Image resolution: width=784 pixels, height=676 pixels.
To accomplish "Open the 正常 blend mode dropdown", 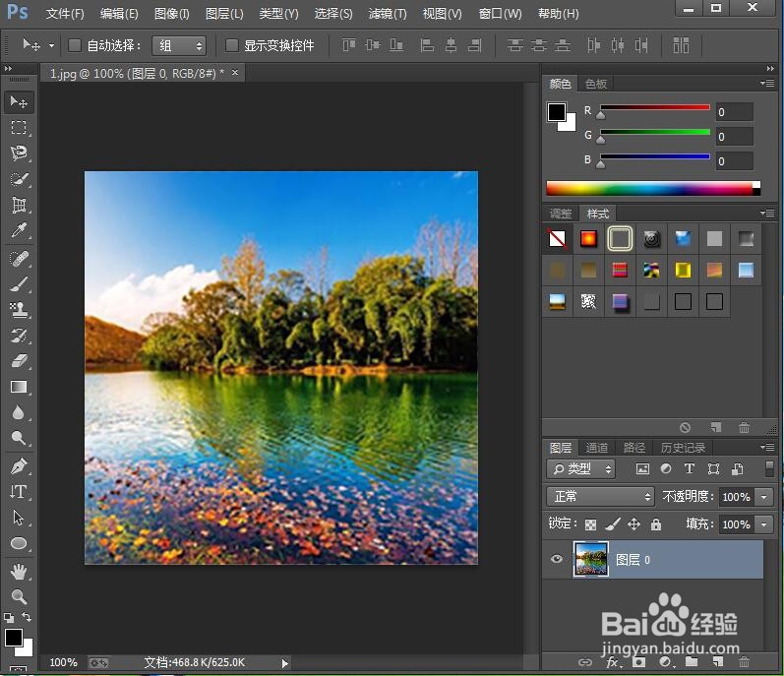I will [x=600, y=497].
